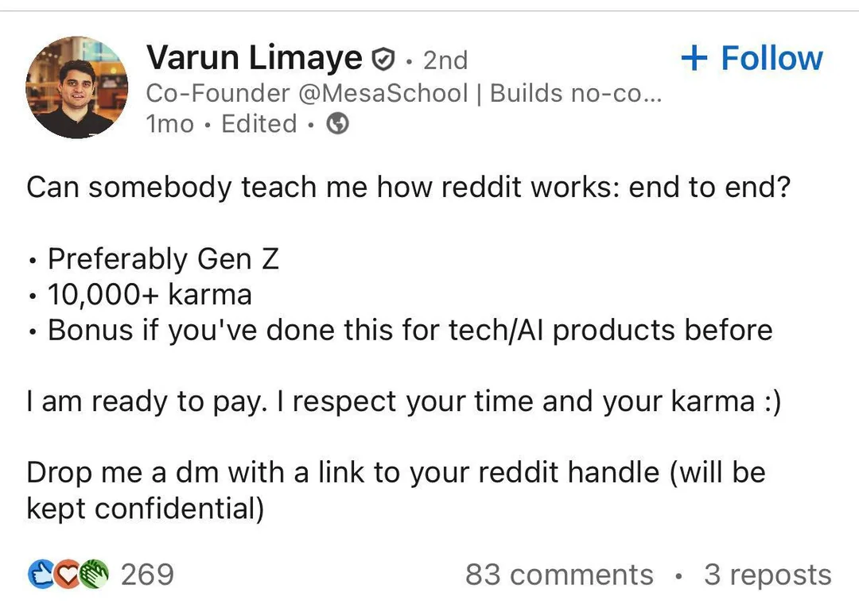Expand the Edited post history
Image resolution: width=859 pixels, height=616 pixels.
[x=258, y=123]
